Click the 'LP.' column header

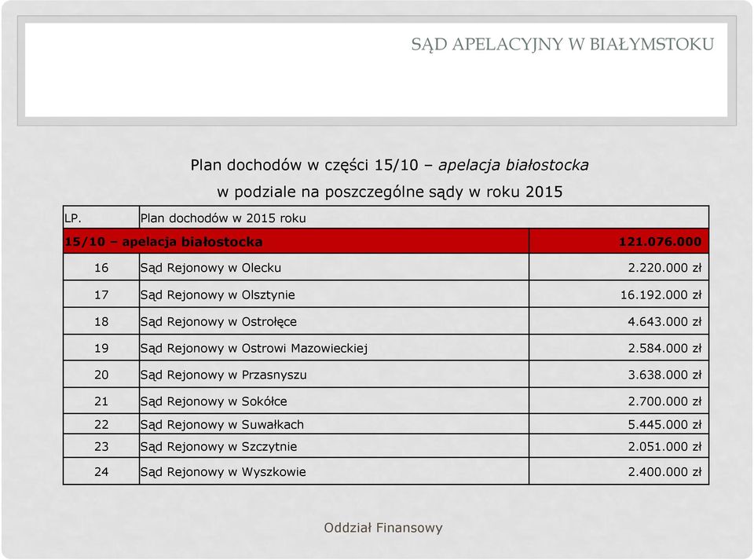click(72, 218)
